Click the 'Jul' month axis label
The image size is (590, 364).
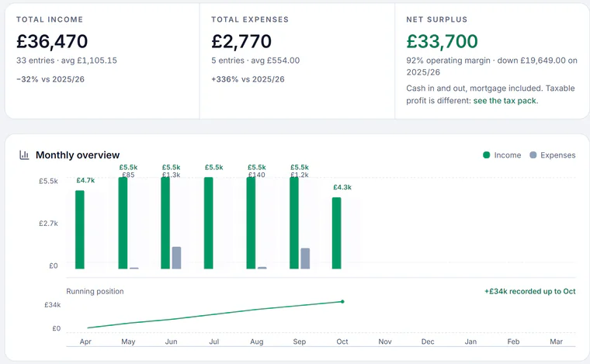point(213,341)
